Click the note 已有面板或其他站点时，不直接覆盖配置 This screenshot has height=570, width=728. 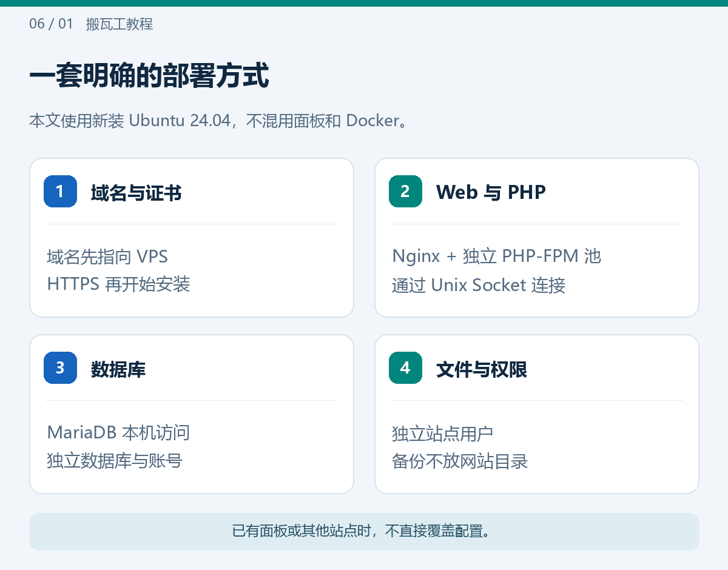click(364, 532)
